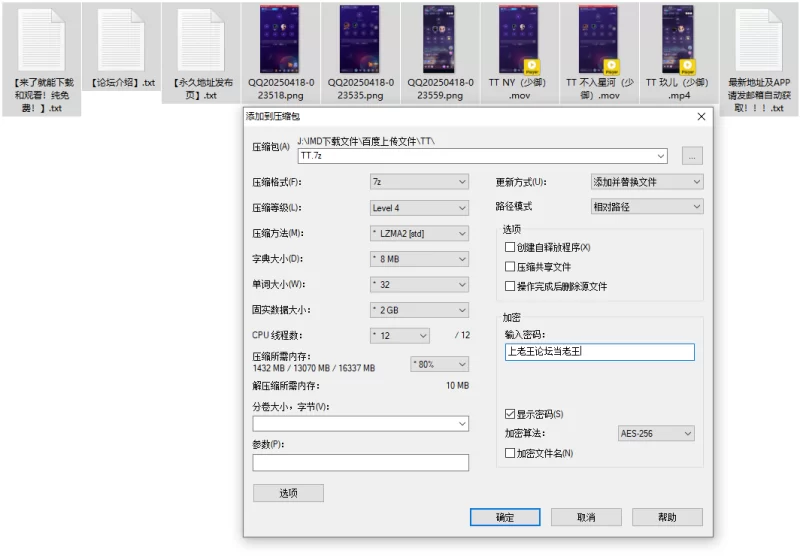This screenshot has width=800, height=560.
Task: Click the TT NY (少御).mov video file
Action: 521,40
